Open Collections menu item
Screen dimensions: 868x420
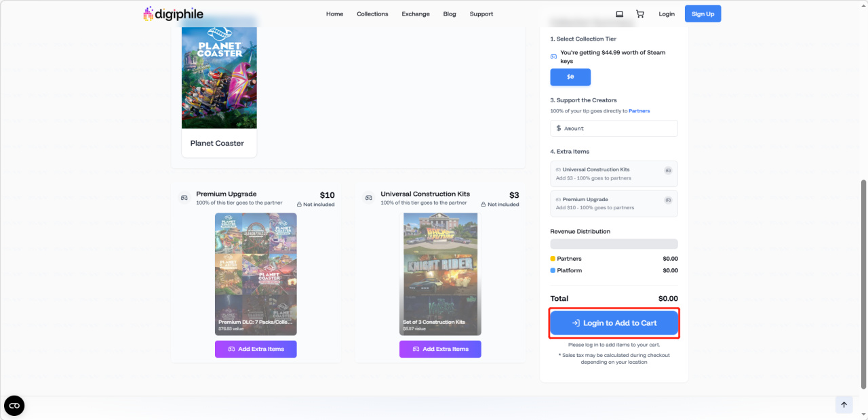pos(372,14)
